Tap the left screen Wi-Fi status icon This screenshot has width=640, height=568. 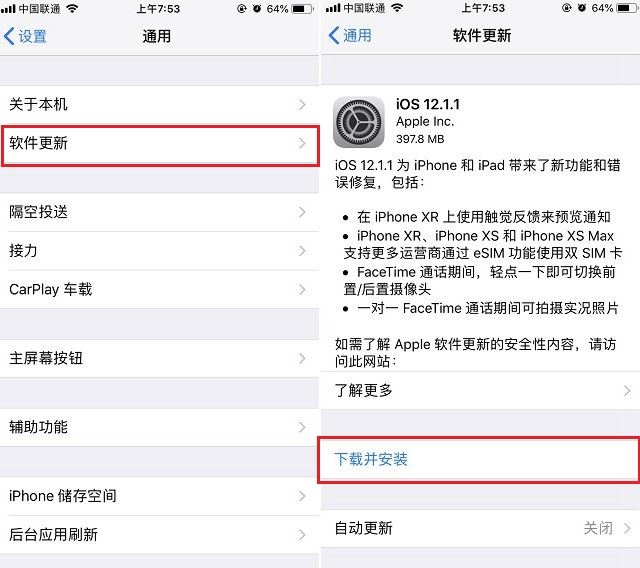pyautogui.click(x=72, y=9)
